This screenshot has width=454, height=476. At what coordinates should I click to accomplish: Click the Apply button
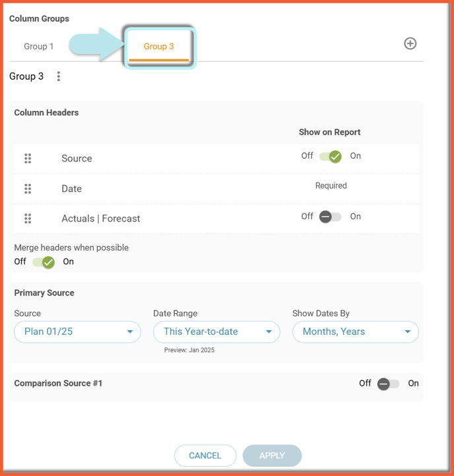click(x=272, y=456)
